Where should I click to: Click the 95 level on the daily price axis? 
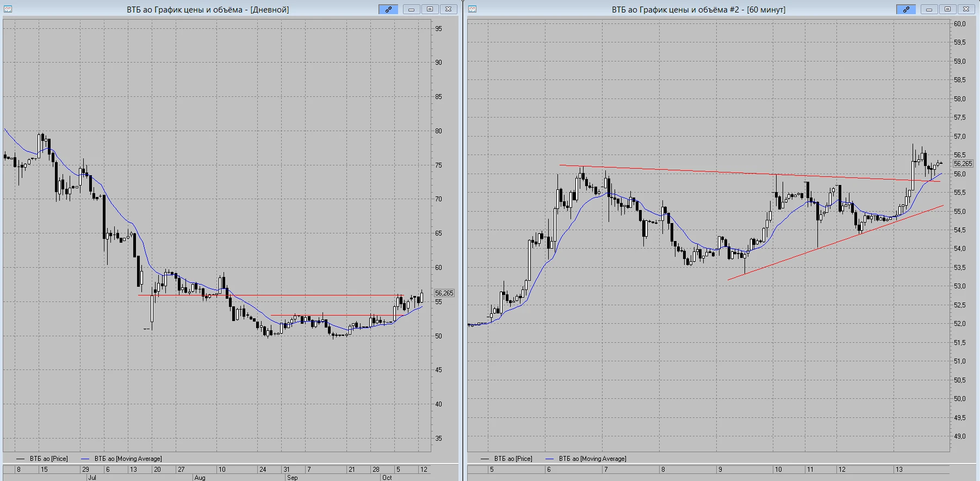tap(438, 29)
